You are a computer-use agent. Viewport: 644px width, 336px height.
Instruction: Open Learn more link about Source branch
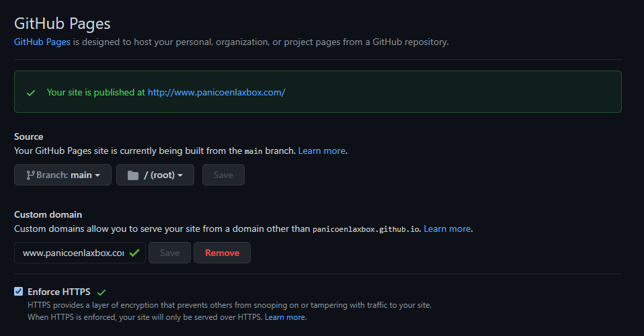coord(321,151)
